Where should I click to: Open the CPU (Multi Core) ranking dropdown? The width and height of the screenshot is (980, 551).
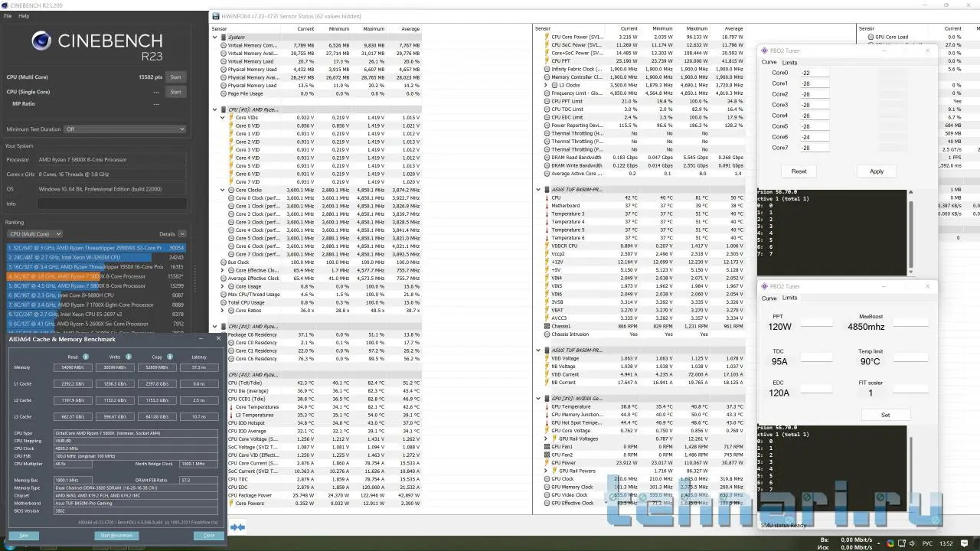(34, 234)
